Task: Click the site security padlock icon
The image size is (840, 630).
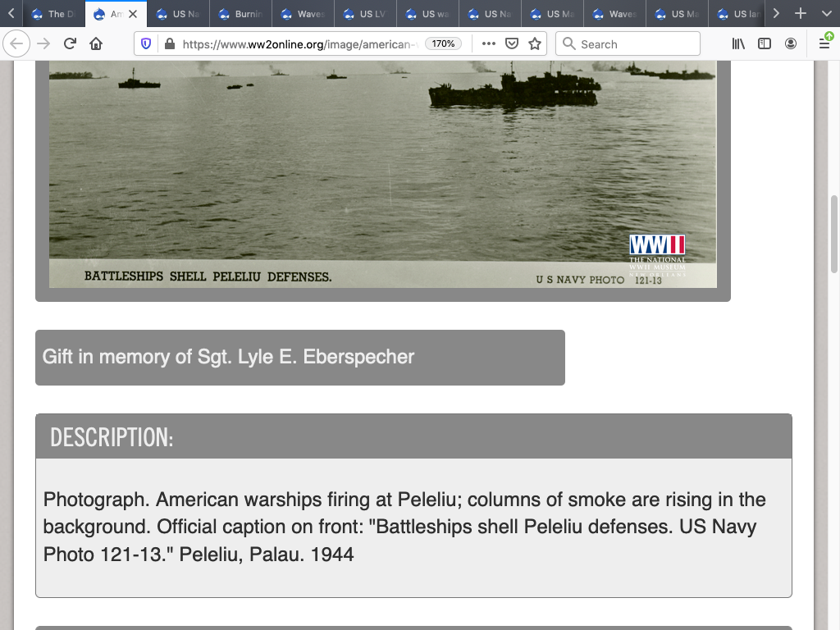Action: point(169,44)
